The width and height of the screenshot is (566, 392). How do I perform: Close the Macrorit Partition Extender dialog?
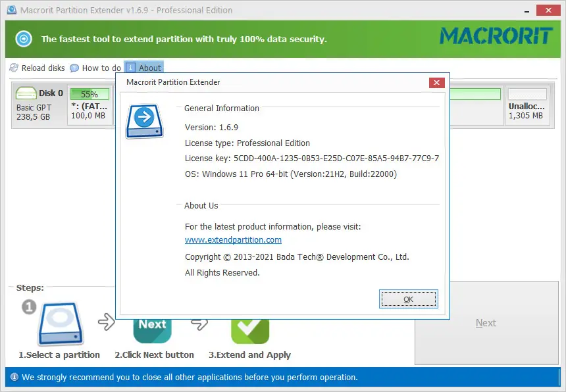[x=437, y=83]
